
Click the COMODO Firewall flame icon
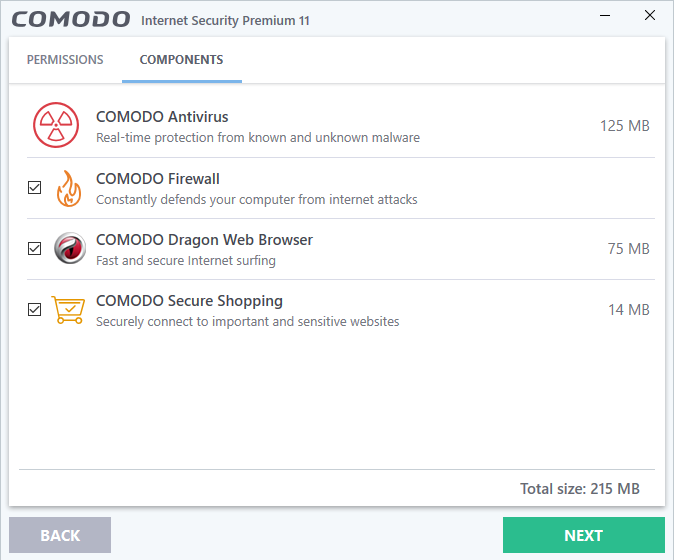[69, 188]
